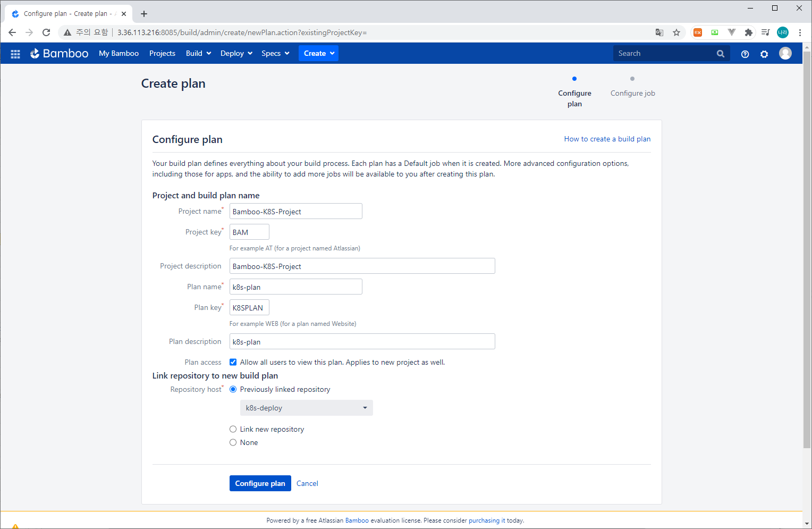Image resolution: width=812 pixels, height=529 pixels.
Task: Open the Chrome profile avatar
Action: 783,32
